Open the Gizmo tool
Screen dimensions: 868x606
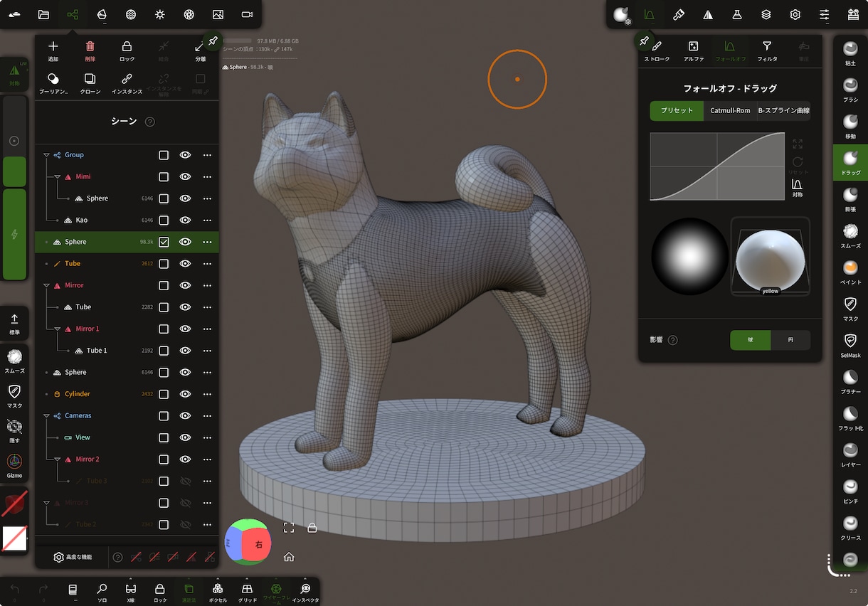click(14, 465)
